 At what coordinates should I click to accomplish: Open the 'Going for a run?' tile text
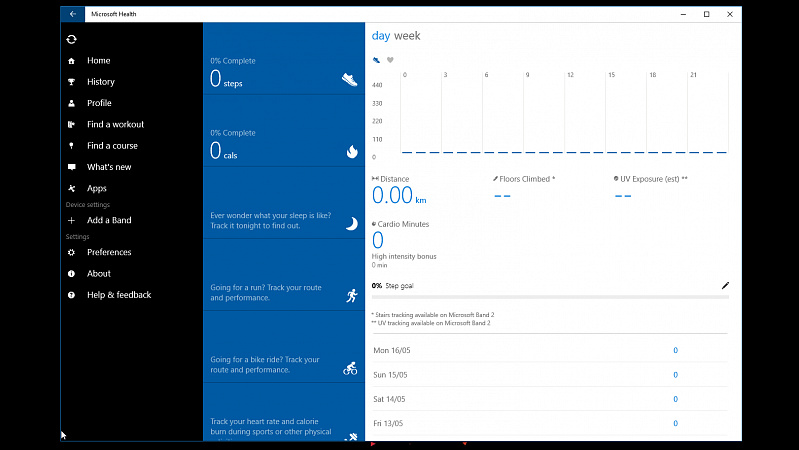point(266,293)
